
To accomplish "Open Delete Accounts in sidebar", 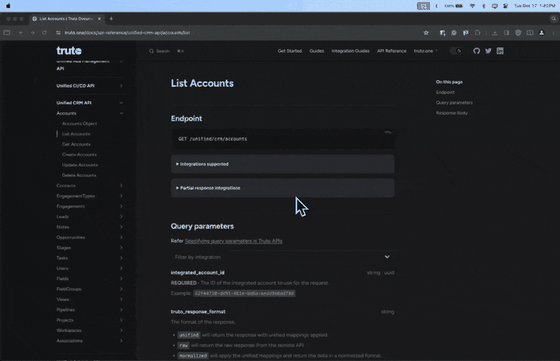I will click(x=79, y=175).
